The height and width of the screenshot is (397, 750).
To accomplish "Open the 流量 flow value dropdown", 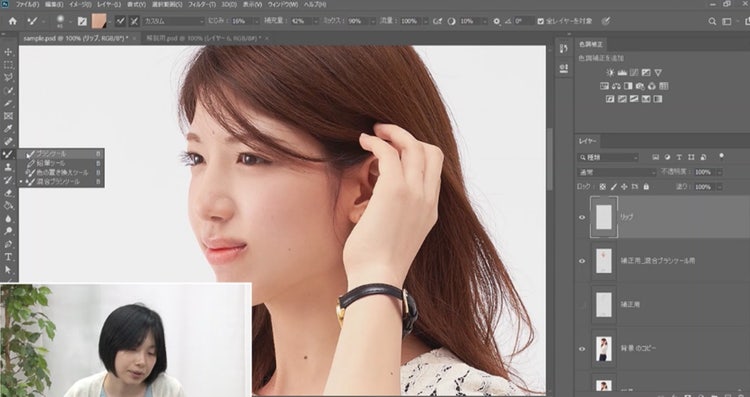I will [426, 21].
